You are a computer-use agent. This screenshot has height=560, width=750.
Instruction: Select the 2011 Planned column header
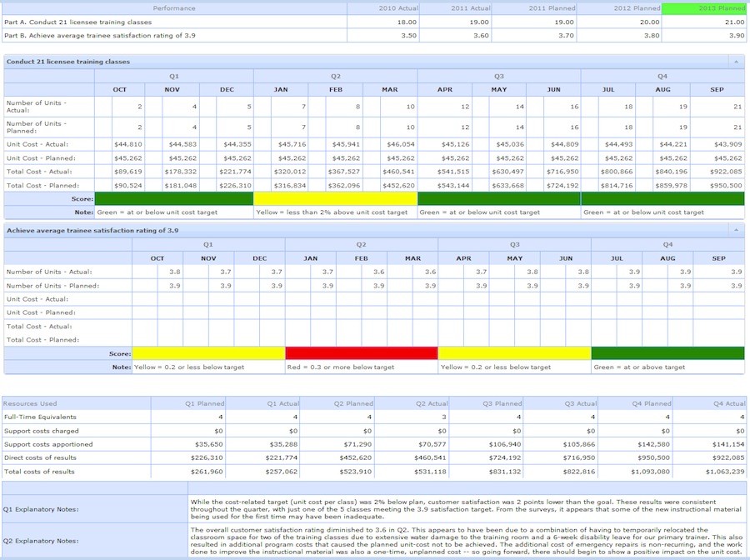point(534,8)
